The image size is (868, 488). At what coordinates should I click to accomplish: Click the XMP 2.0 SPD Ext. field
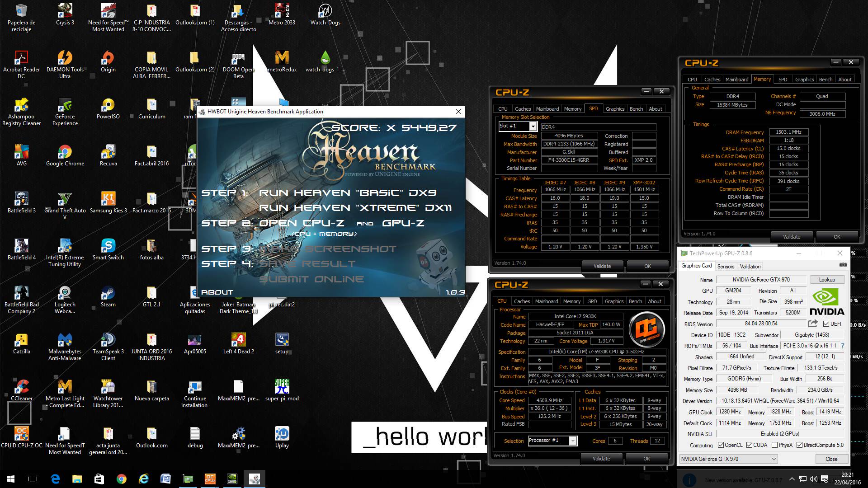coord(644,160)
